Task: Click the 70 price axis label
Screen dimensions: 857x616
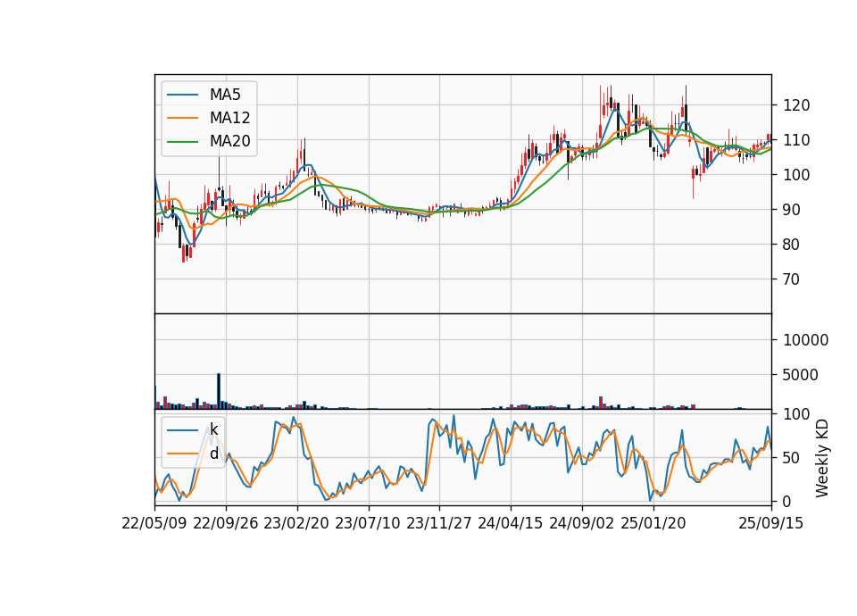Action: click(792, 279)
